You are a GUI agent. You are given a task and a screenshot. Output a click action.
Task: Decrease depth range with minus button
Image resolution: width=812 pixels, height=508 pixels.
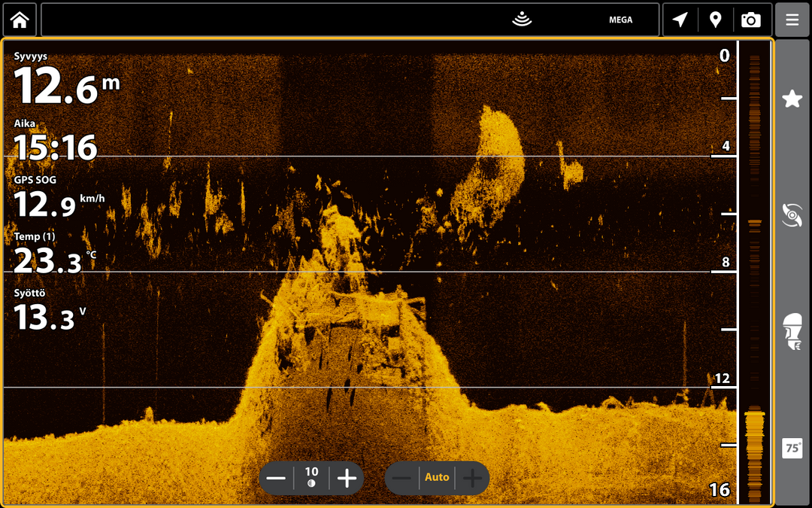[401, 478]
